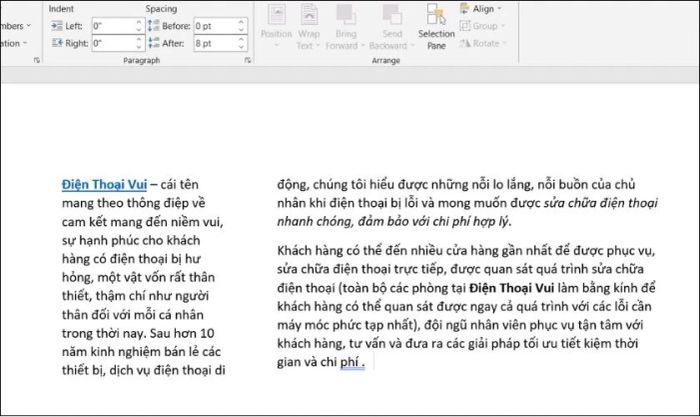
Task: Increase the Right indent value
Action: 139,39
